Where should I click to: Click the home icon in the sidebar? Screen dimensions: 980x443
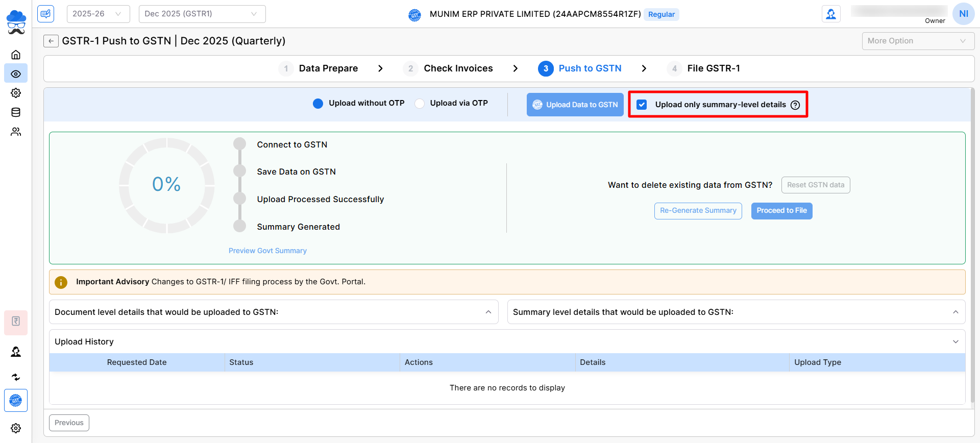pos(16,55)
